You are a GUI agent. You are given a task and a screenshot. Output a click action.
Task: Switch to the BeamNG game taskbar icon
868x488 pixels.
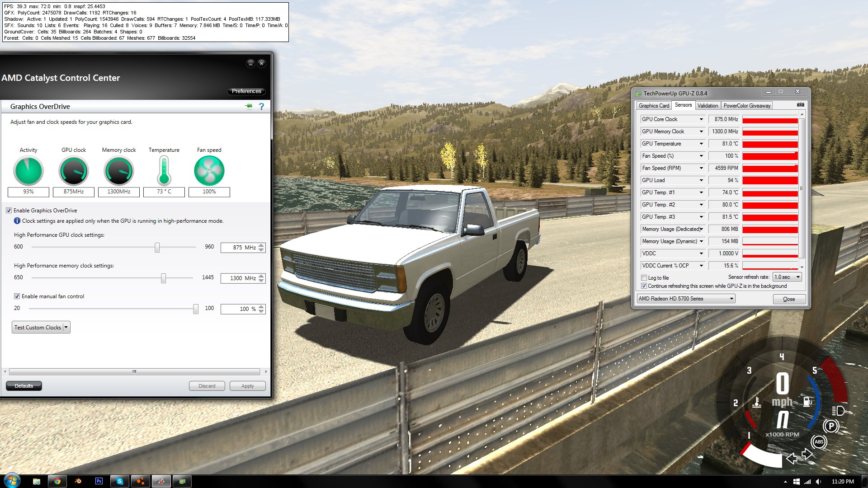141,481
